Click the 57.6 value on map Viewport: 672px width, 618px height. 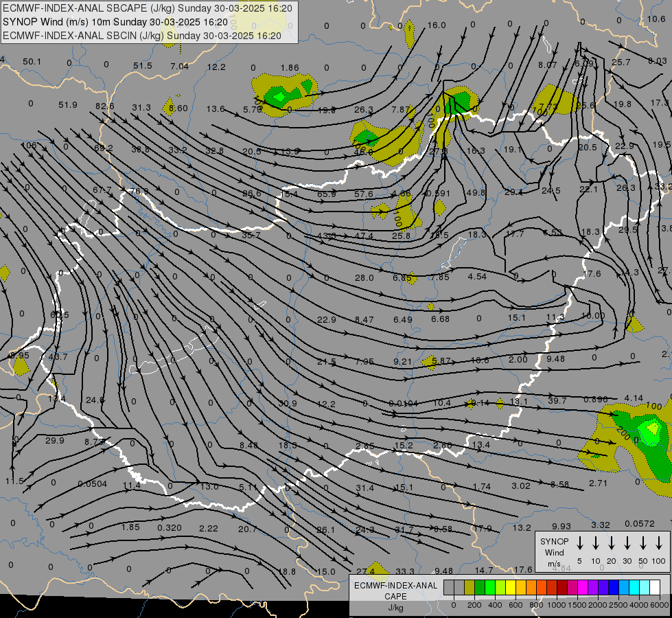coord(363,194)
